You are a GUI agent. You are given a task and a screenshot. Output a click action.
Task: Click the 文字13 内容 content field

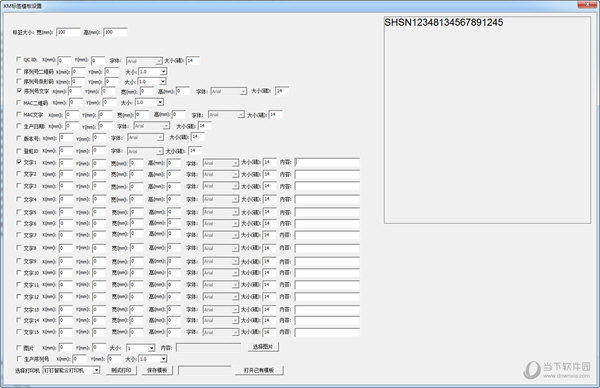(327, 309)
